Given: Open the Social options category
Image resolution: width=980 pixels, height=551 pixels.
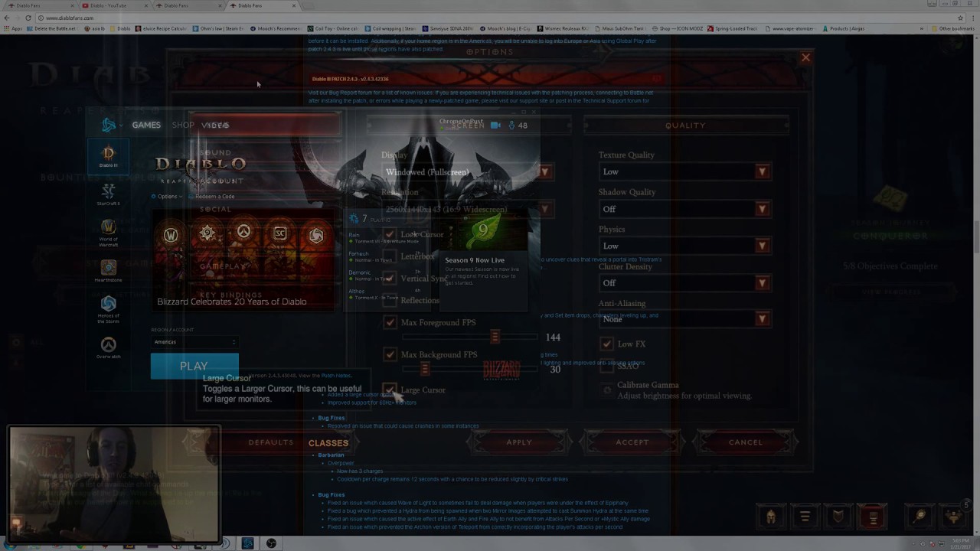Looking at the screenshot, I should pyautogui.click(x=215, y=209).
